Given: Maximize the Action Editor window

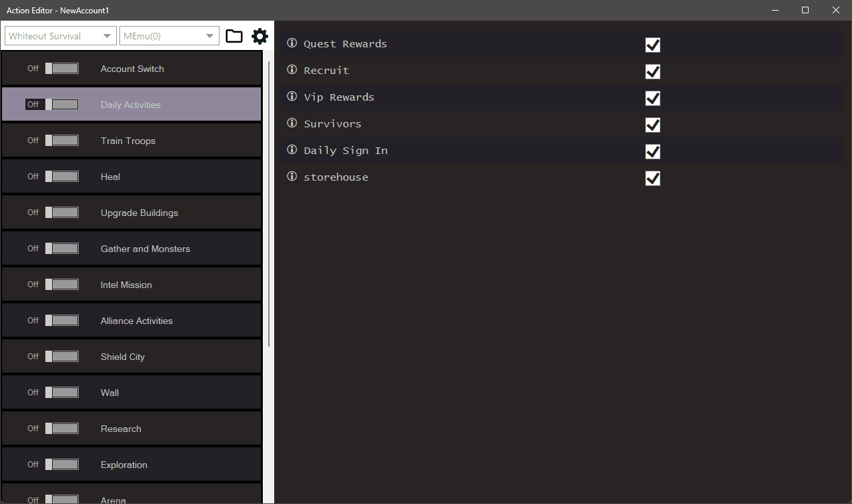Looking at the screenshot, I should pyautogui.click(x=805, y=10).
